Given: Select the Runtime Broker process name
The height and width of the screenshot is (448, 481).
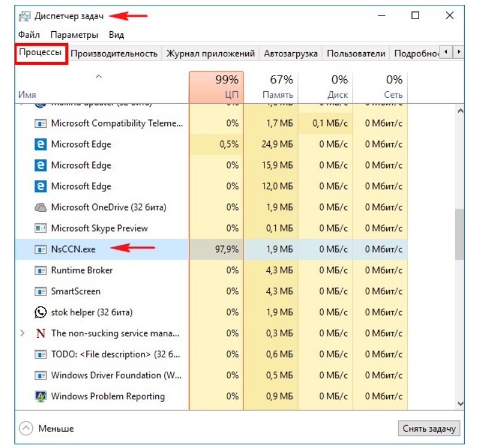Looking at the screenshot, I should (82, 270).
